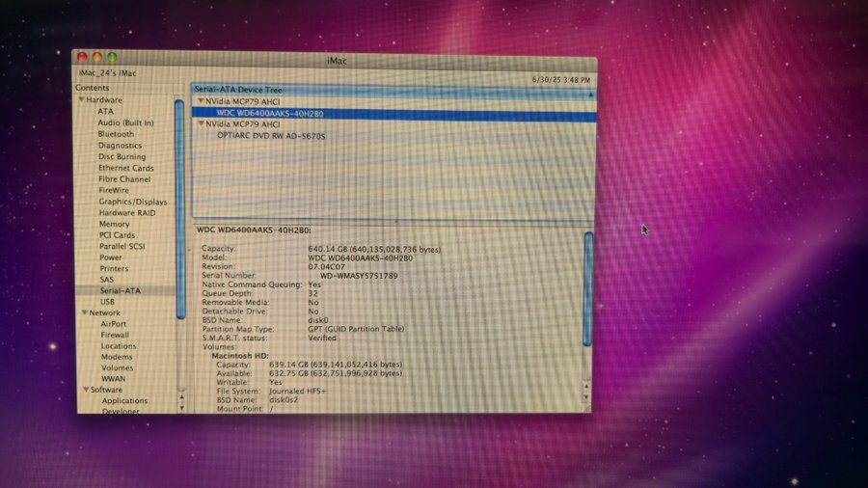Screen dimensions: 868x488
Task: Collapse the second NVidia MCP79 AHCI node
Action: point(201,124)
